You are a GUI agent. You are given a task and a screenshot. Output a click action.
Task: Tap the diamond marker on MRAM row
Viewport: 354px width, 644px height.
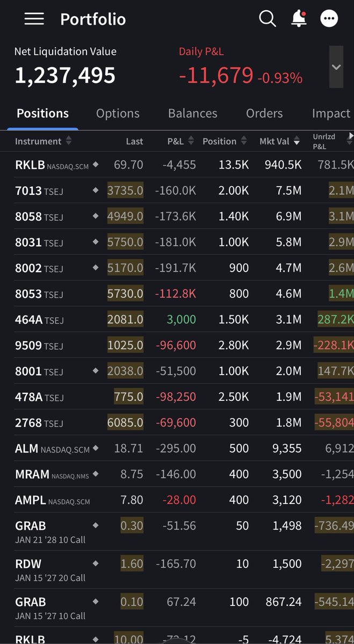tap(96, 474)
